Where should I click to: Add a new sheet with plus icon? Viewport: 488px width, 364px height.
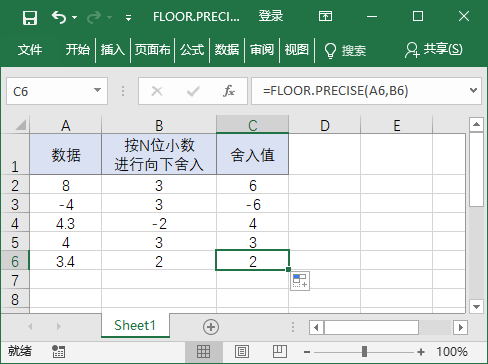tap(211, 327)
